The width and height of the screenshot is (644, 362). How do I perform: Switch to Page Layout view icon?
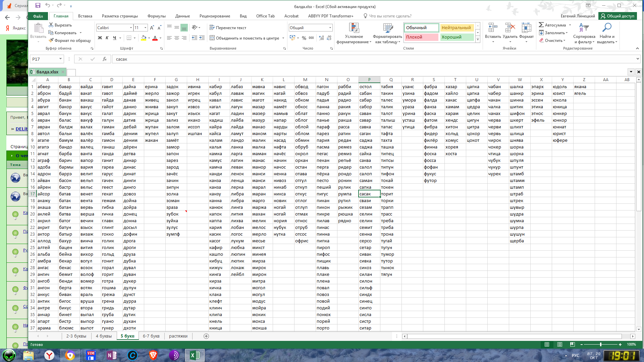(560, 344)
